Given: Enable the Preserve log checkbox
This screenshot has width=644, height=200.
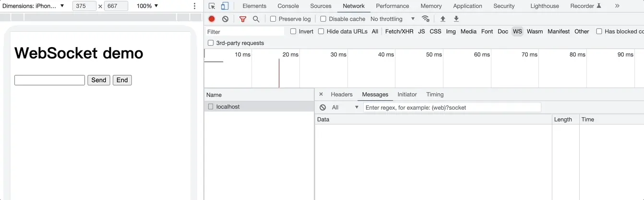Looking at the screenshot, I should click(x=273, y=19).
